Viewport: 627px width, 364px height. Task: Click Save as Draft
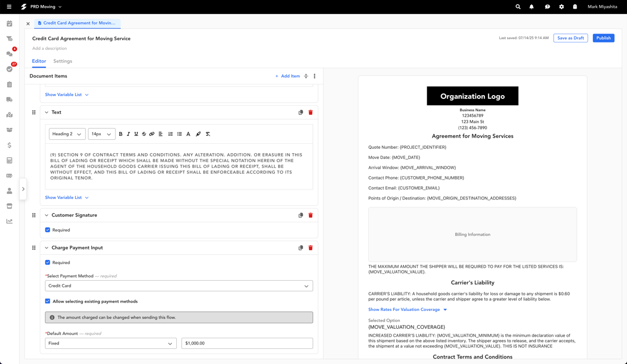(x=570, y=38)
